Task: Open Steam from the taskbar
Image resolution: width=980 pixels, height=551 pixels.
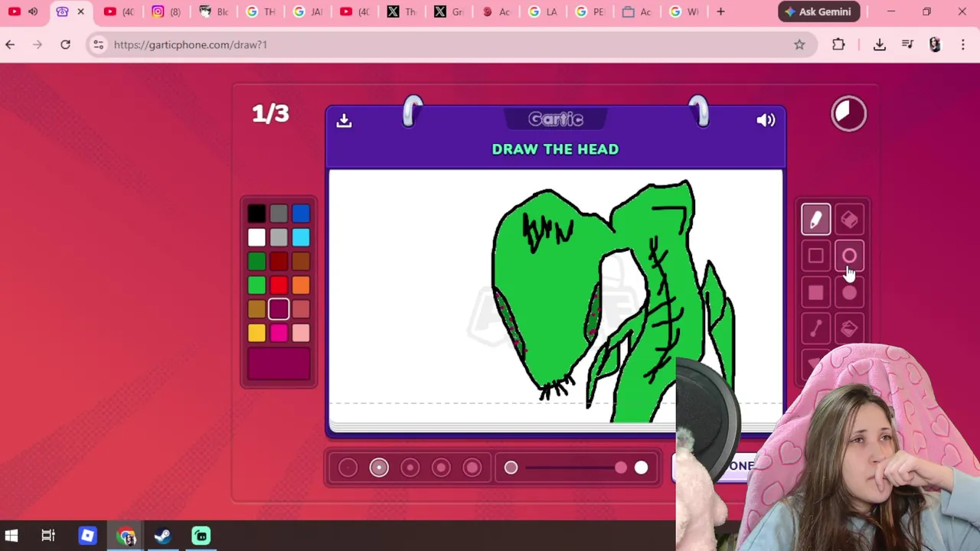Action: (x=162, y=536)
